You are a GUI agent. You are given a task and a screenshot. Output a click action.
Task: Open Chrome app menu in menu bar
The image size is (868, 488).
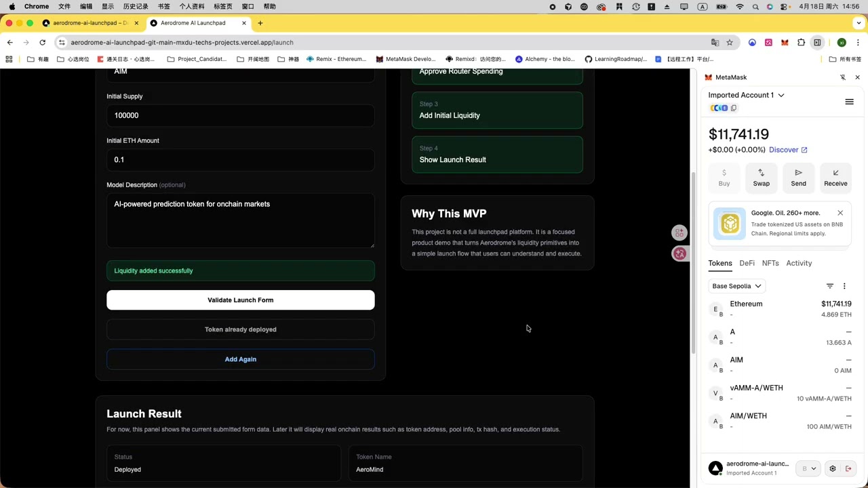pyautogui.click(x=37, y=6)
